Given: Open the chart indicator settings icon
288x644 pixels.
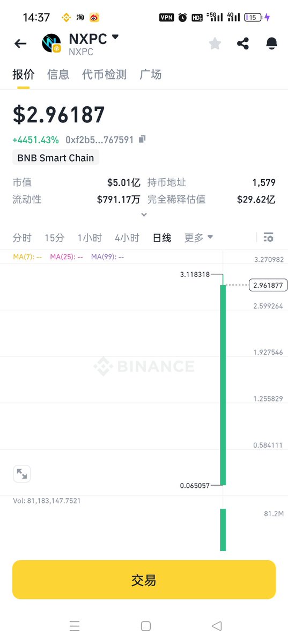Looking at the screenshot, I should point(269,237).
